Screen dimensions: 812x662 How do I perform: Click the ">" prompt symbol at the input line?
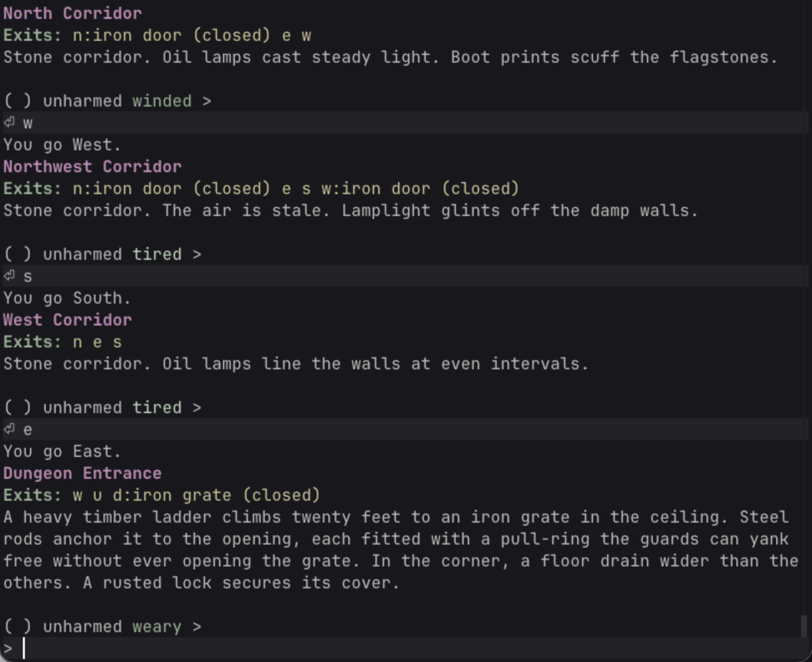pyautogui.click(x=7, y=649)
